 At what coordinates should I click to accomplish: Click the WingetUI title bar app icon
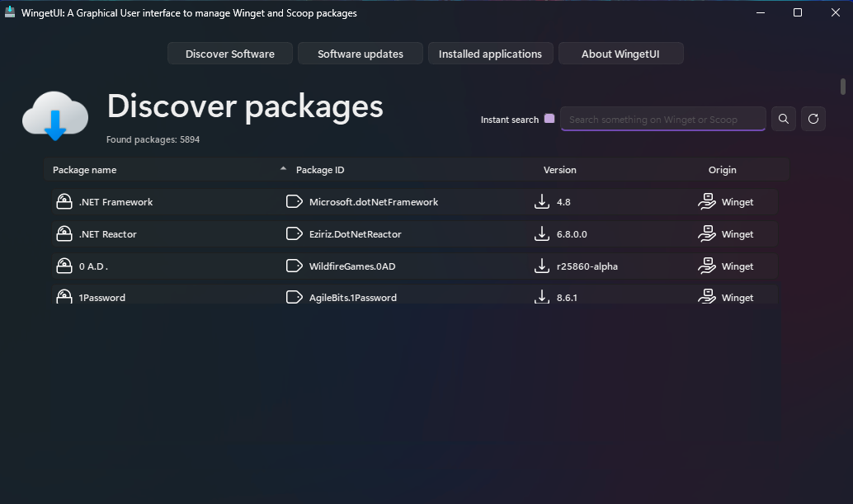[x=10, y=12]
